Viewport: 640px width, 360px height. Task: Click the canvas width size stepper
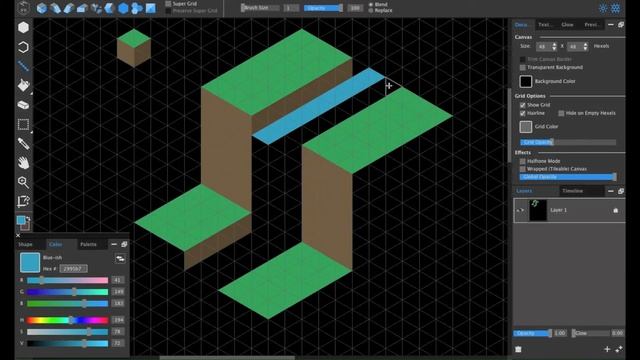tap(554, 47)
